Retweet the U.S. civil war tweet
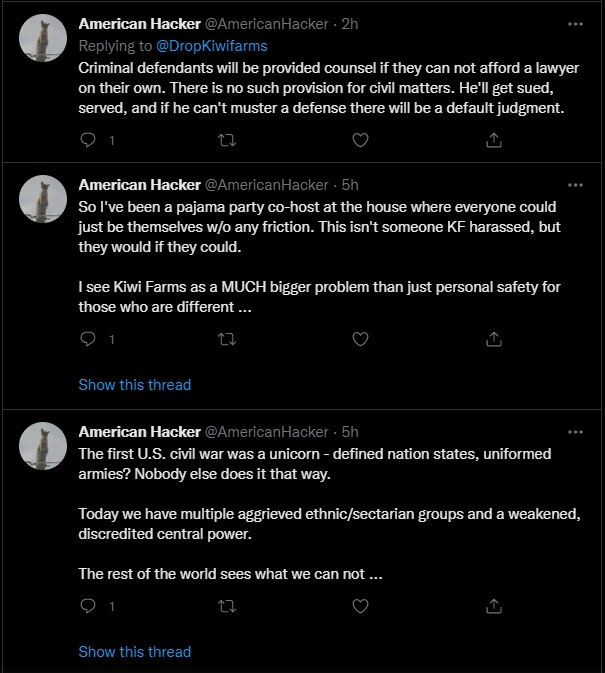The width and height of the screenshot is (605, 673). tap(226, 606)
